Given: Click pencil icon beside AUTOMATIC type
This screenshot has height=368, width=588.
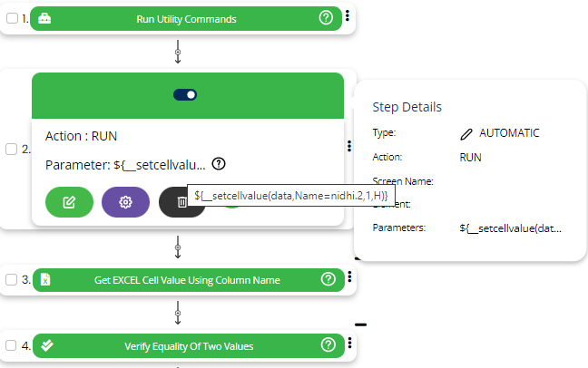Looking at the screenshot, I should point(466,133).
